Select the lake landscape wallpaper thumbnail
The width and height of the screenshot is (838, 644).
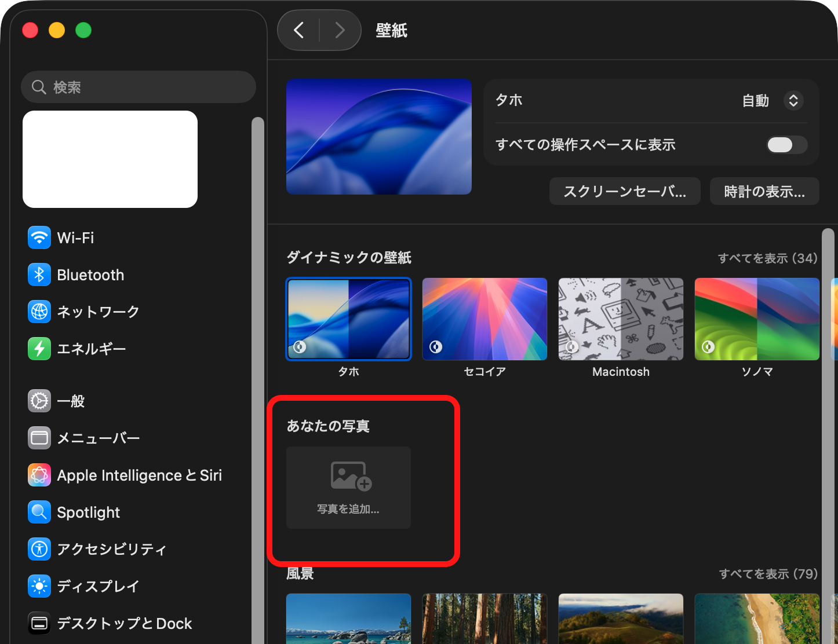coord(348,619)
